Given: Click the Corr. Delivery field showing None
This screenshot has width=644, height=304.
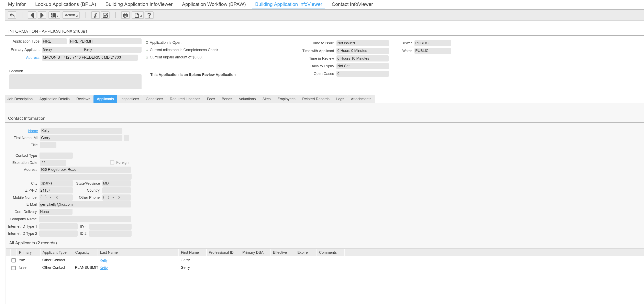Looking at the screenshot, I should point(56,212).
